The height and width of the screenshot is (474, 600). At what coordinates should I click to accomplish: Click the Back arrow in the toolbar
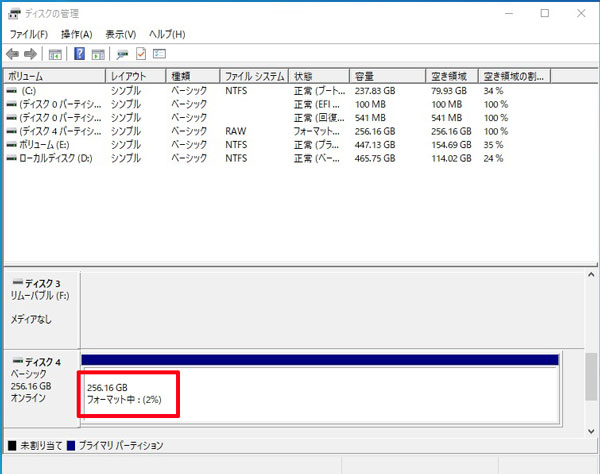pyautogui.click(x=12, y=54)
